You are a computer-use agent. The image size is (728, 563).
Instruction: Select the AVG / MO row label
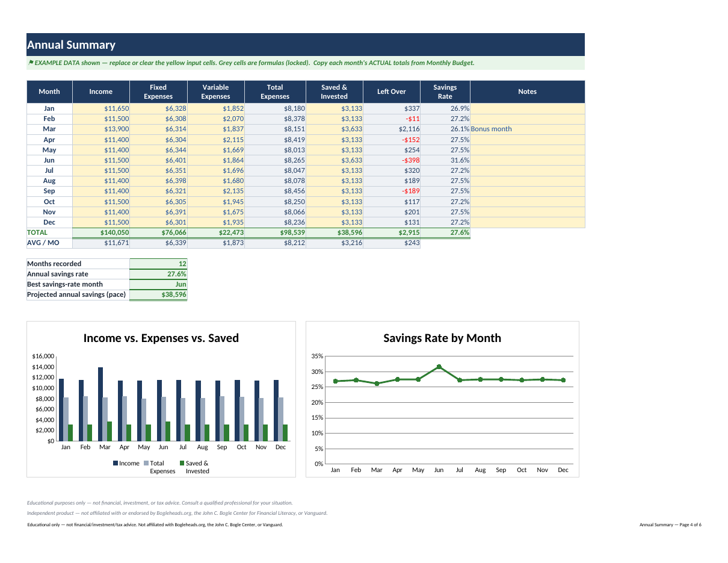(x=49, y=243)
